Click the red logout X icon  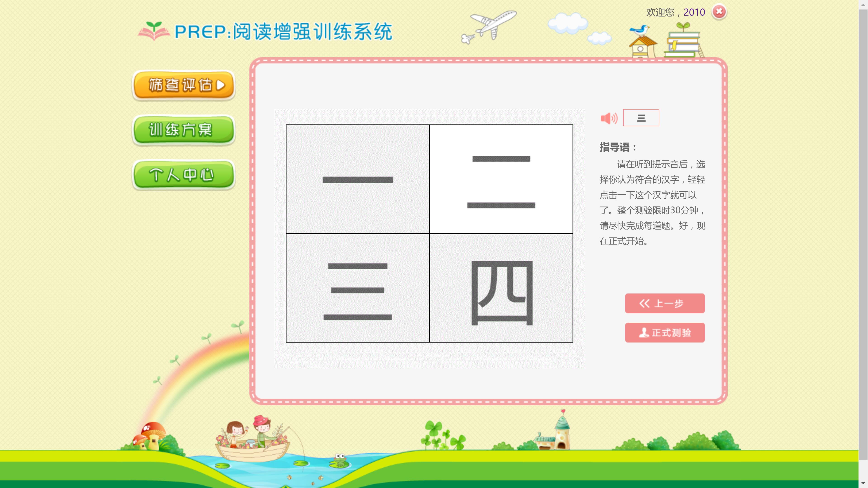click(x=719, y=12)
